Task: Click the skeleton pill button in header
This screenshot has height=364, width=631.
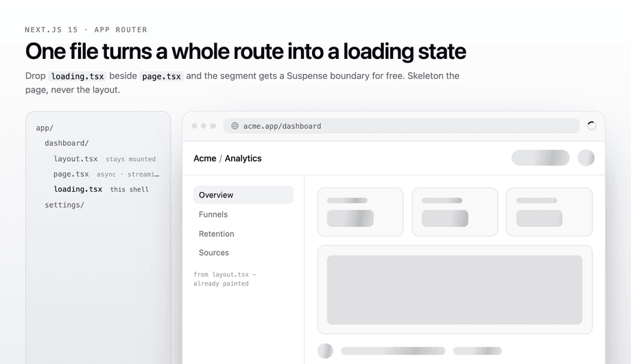Action: click(540, 158)
